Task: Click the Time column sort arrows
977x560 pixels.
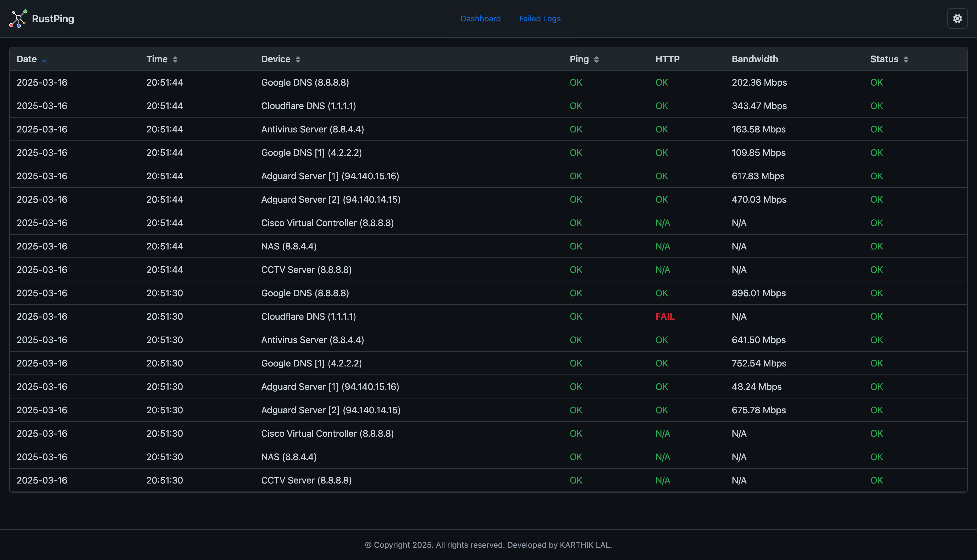Action: [175, 59]
